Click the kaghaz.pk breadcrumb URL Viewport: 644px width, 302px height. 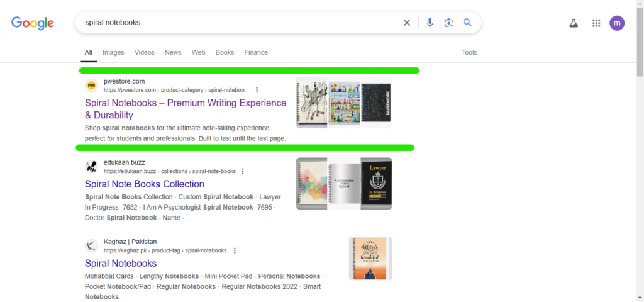165,250
